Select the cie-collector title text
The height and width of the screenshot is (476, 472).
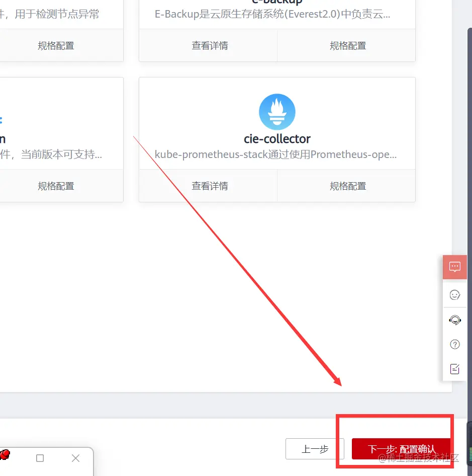tap(277, 139)
